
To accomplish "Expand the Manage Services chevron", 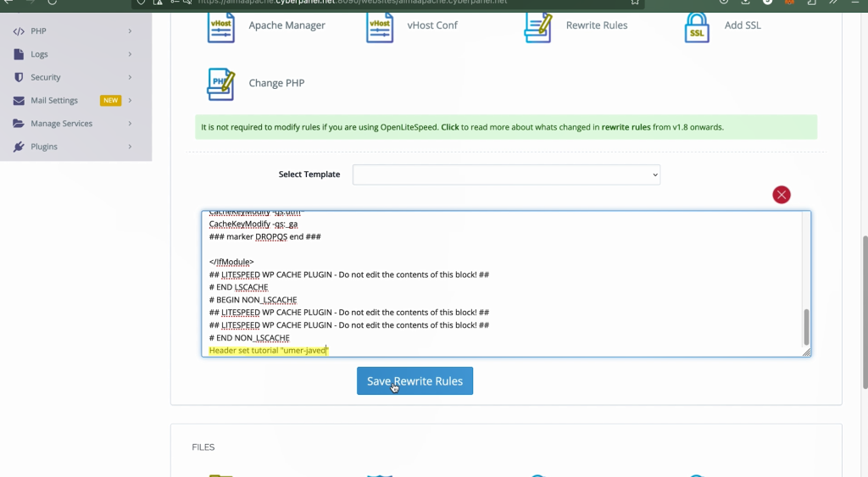I will [x=130, y=124].
